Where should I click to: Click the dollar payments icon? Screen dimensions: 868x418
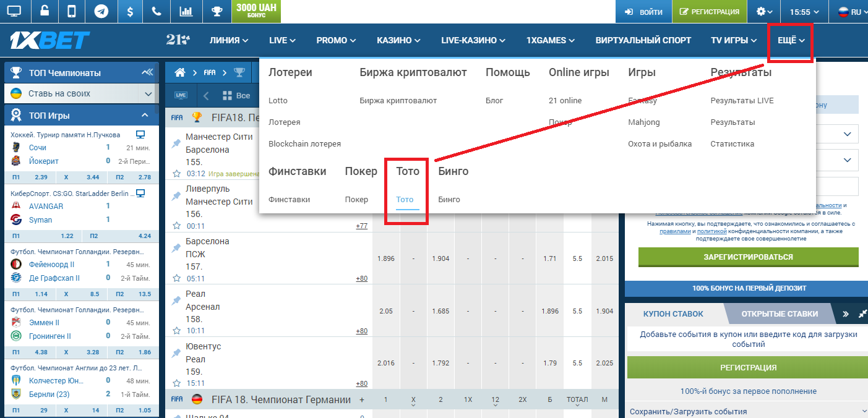coord(129,12)
